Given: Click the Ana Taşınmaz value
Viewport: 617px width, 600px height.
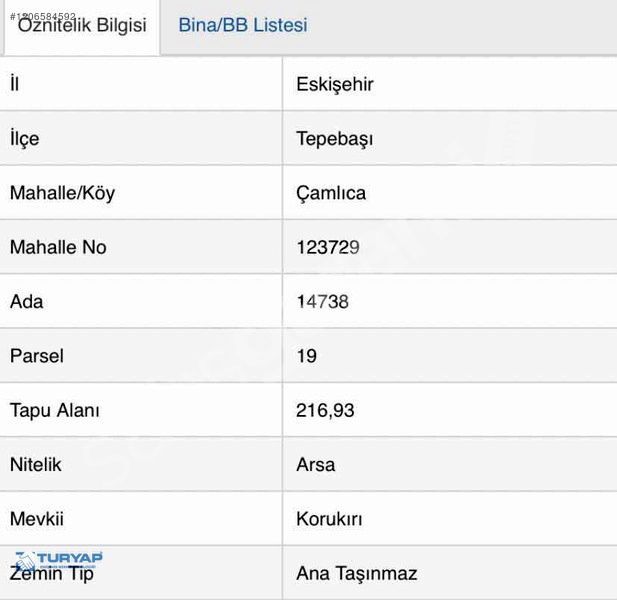Looking at the screenshot, I should pos(357,574).
